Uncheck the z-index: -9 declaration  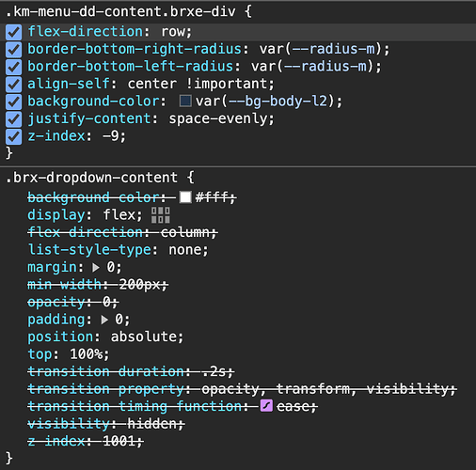[13, 136]
